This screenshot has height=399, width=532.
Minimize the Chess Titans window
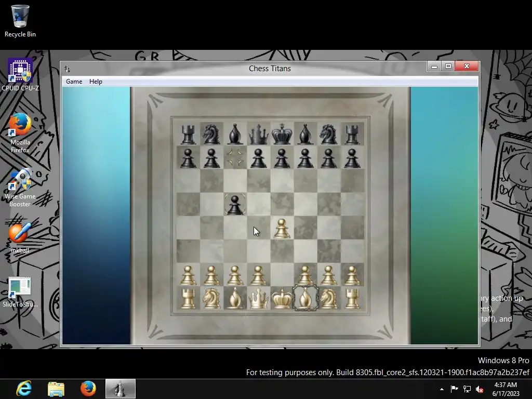pos(434,66)
